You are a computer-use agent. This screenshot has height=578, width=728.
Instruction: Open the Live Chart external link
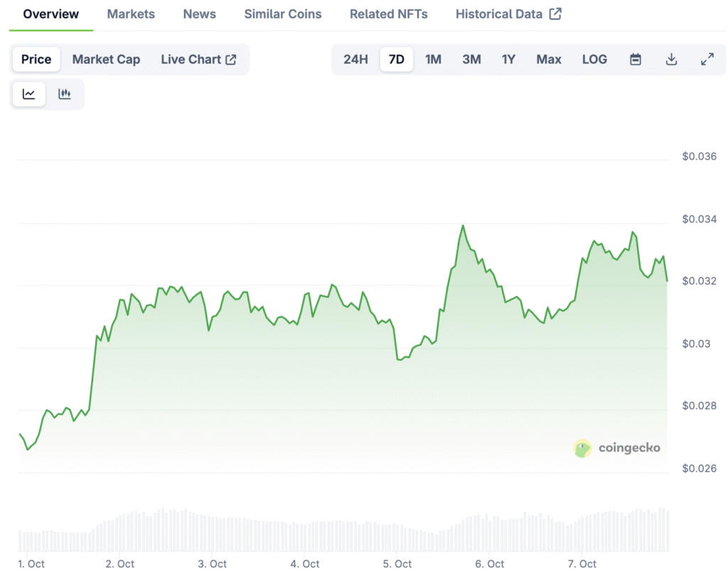[x=198, y=60]
